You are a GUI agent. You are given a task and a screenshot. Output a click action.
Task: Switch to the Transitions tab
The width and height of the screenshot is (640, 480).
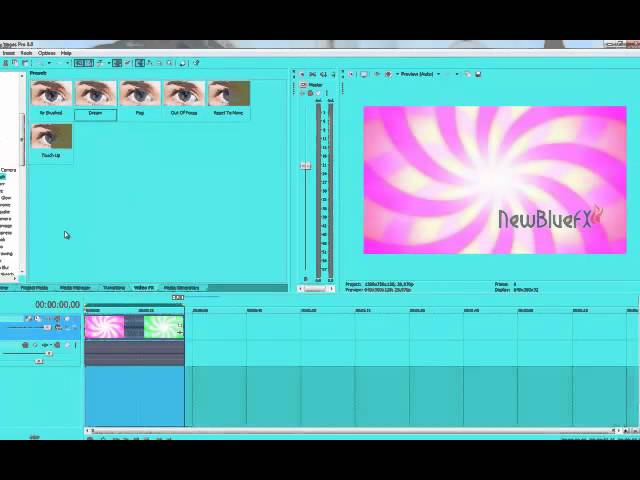coord(114,288)
